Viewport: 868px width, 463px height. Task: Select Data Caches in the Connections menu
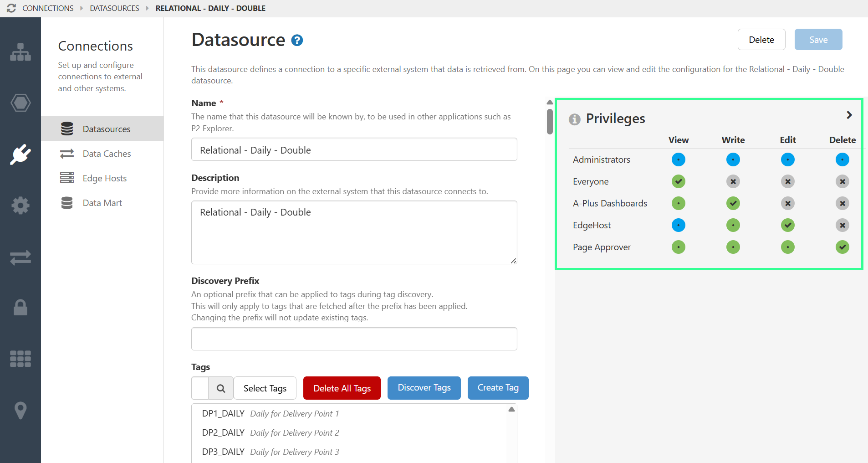(106, 154)
